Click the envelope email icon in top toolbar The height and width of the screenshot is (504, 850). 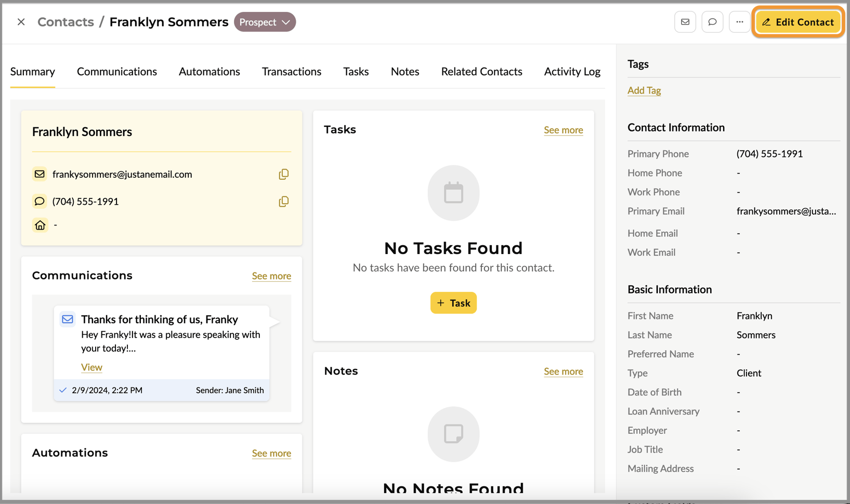[685, 22]
